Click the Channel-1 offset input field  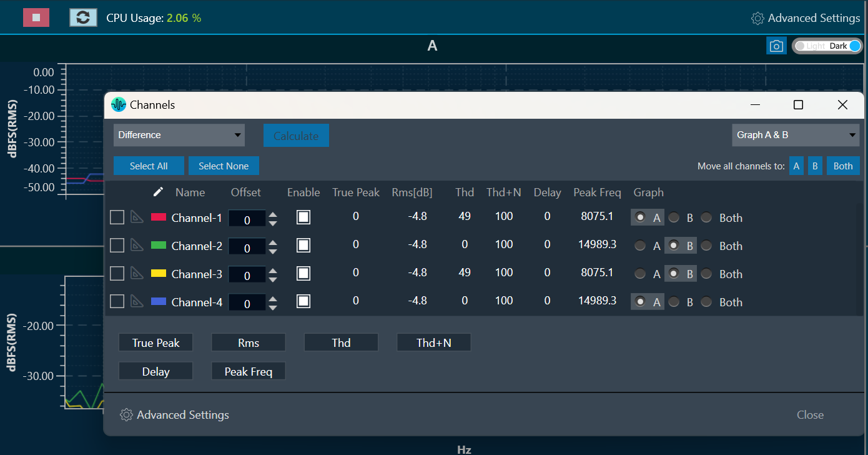(247, 219)
